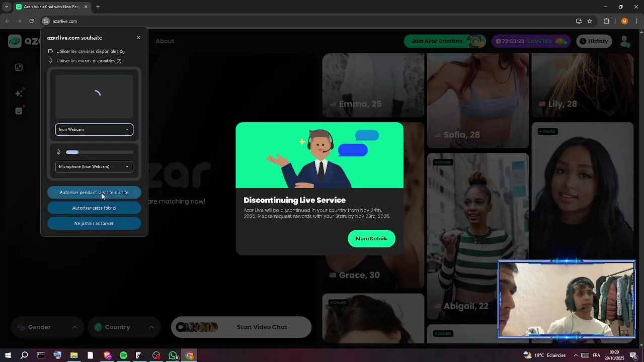
Task: Click the first sidebar icon under the logo
Action: tap(19, 67)
